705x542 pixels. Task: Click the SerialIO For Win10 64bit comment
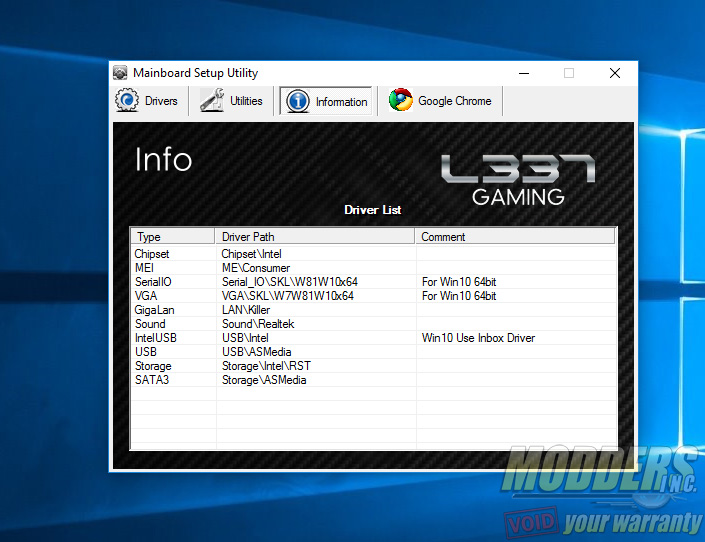pos(459,282)
